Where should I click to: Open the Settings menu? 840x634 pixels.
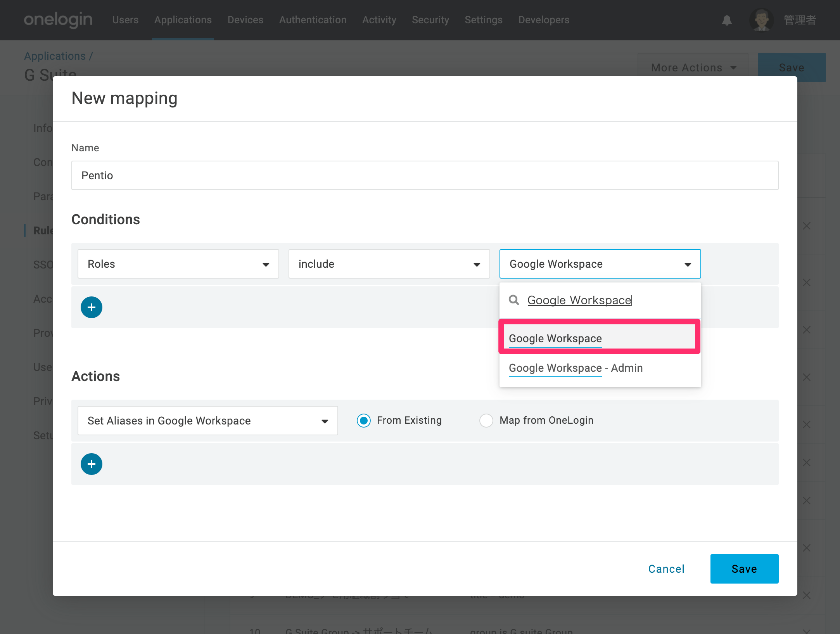pyautogui.click(x=484, y=20)
